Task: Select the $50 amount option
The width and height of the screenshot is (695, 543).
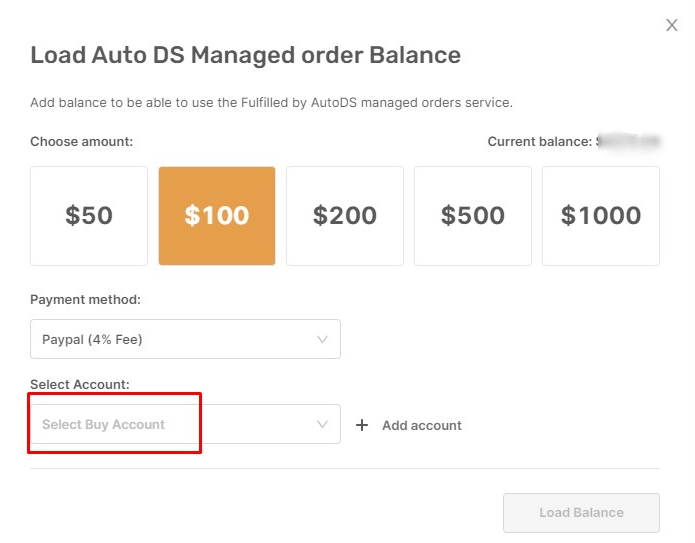Action: 89,216
